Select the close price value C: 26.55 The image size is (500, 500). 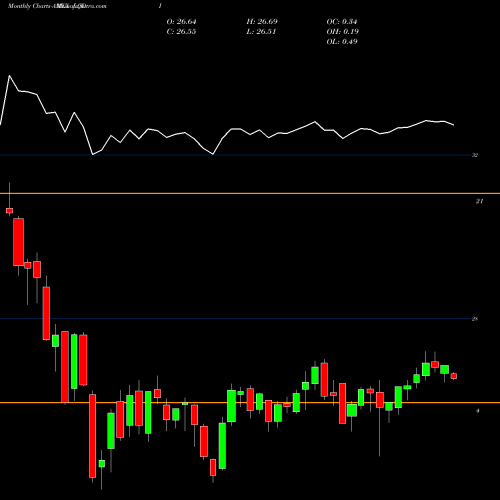pos(181,32)
